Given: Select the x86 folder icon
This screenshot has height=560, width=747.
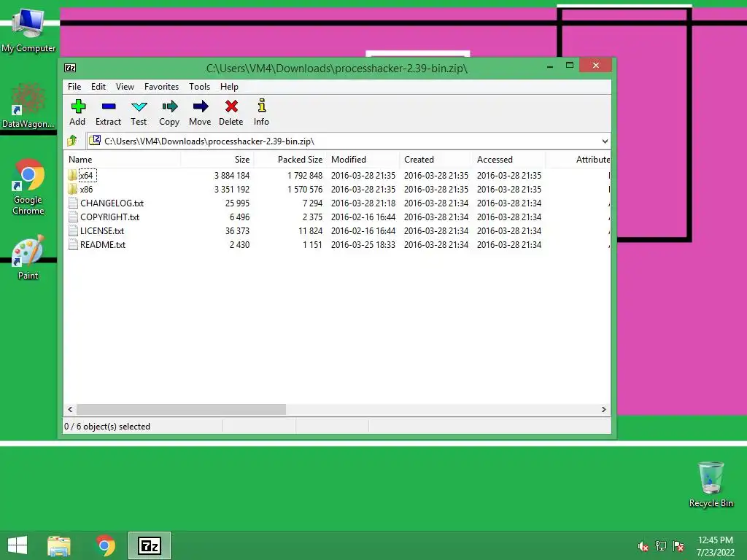Looking at the screenshot, I should (x=72, y=189).
